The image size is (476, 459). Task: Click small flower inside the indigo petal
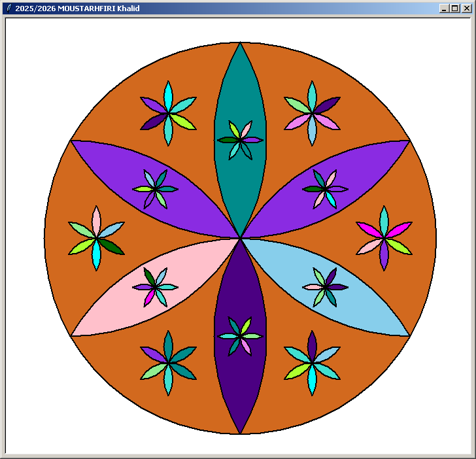pos(240,336)
